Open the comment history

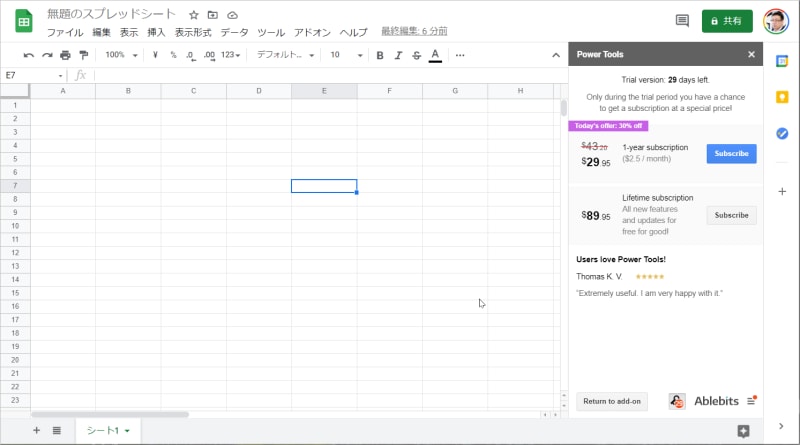(682, 21)
